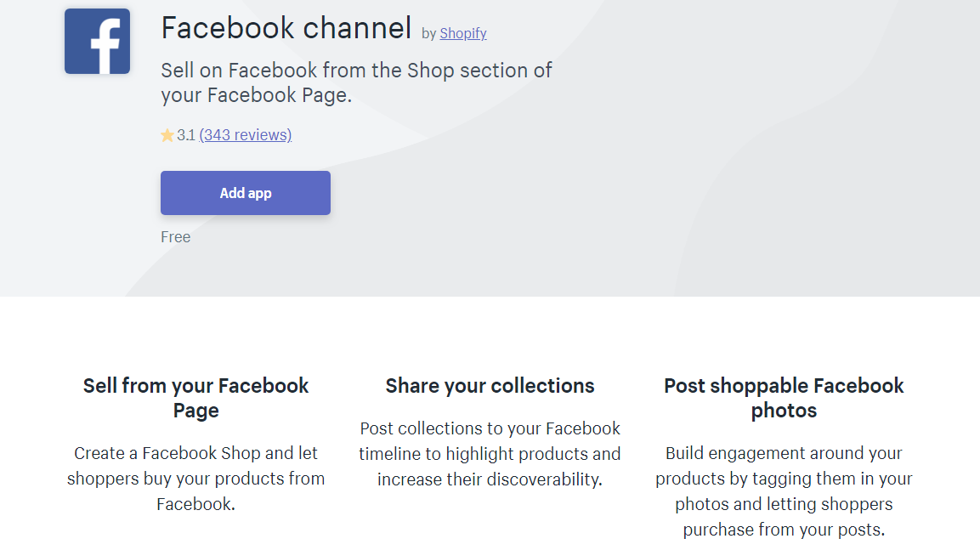
Task: Select the Post shoppable Facebook photos heading
Action: [x=784, y=398]
